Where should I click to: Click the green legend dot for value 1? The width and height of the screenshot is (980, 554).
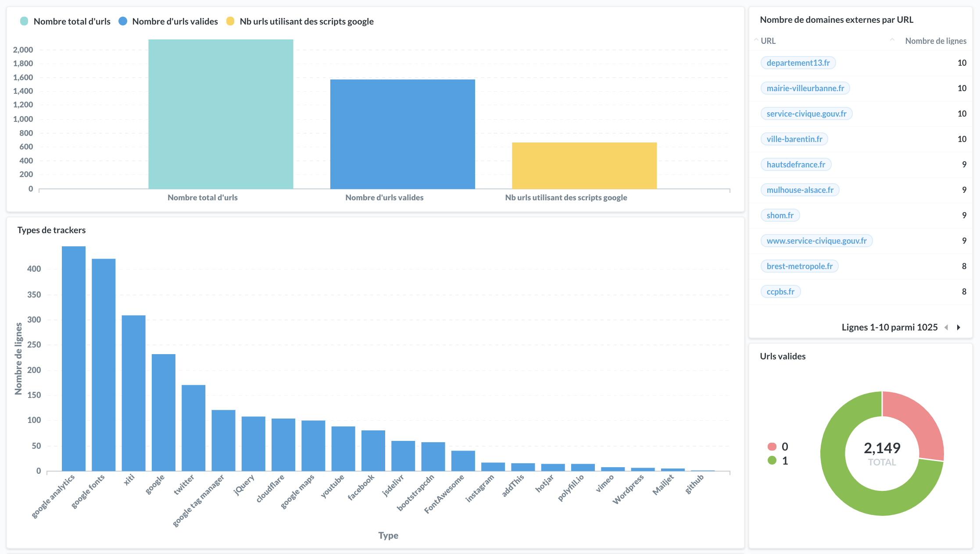tap(772, 461)
